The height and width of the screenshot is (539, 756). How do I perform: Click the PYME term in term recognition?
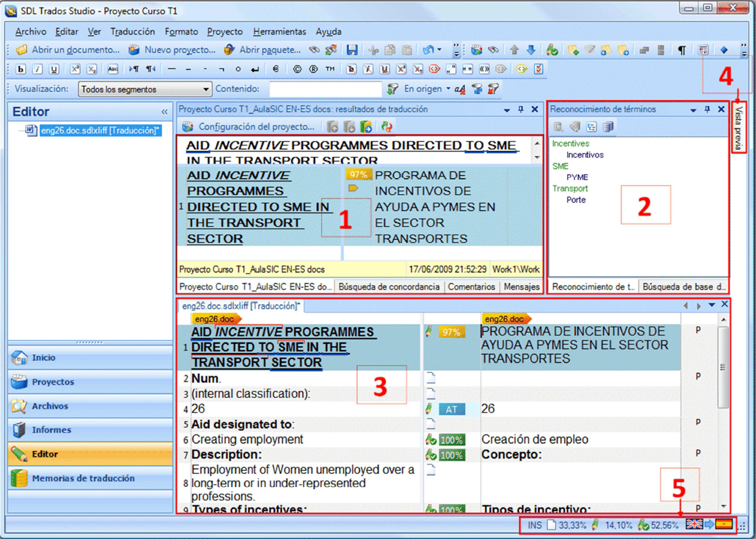click(x=577, y=177)
